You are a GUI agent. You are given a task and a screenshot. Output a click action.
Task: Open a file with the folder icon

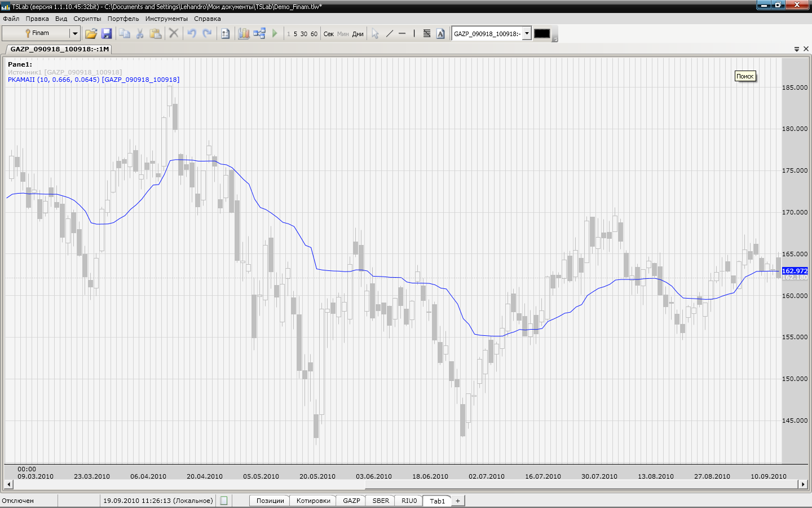coord(91,34)
